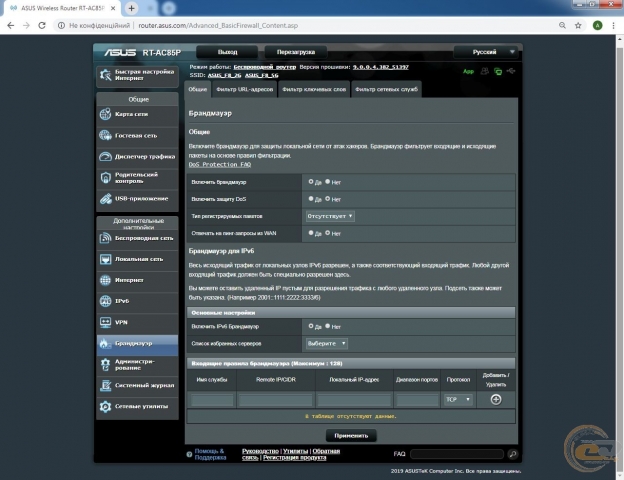Open Диспетчер трафика traffic manager icon
The image size is (624, 480).
105,156
